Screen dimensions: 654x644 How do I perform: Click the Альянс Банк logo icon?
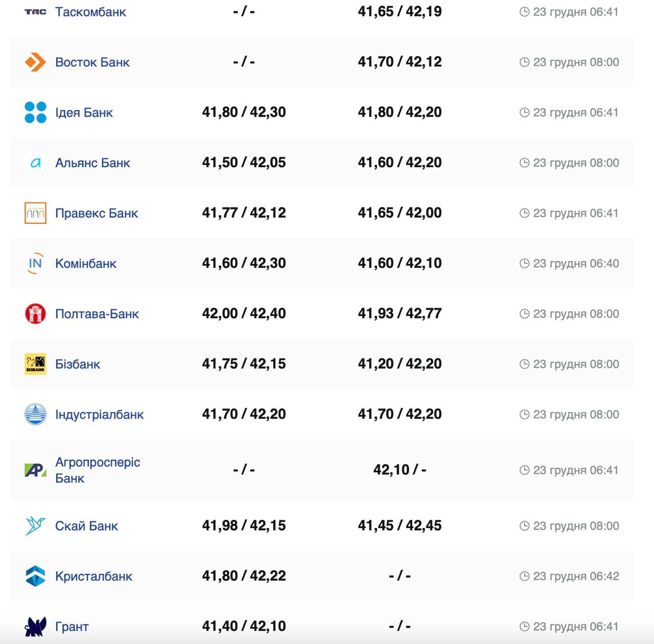tap(35, 163)
